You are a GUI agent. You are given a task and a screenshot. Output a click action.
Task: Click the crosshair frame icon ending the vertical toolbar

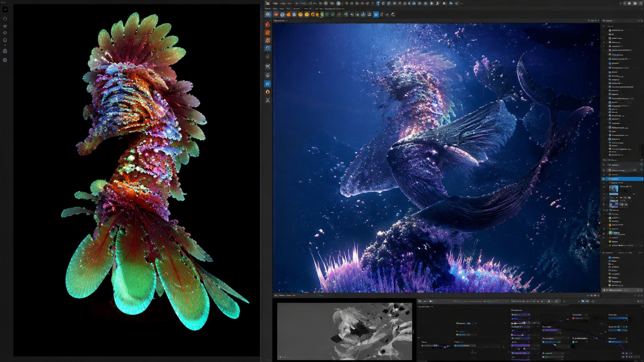click(x=268, y=100)
